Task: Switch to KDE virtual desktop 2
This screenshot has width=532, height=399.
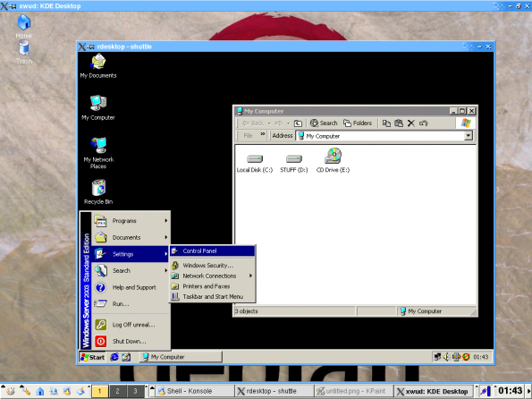Action: pos(117,391)
